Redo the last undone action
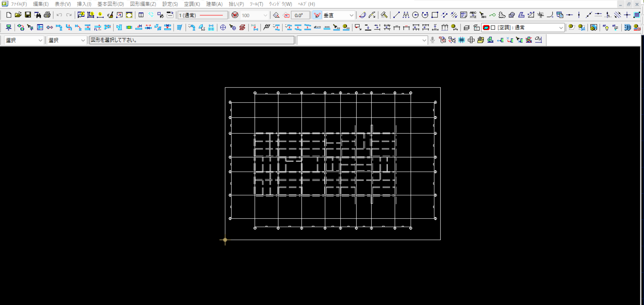The image size is (644, 305). [69, 15]
